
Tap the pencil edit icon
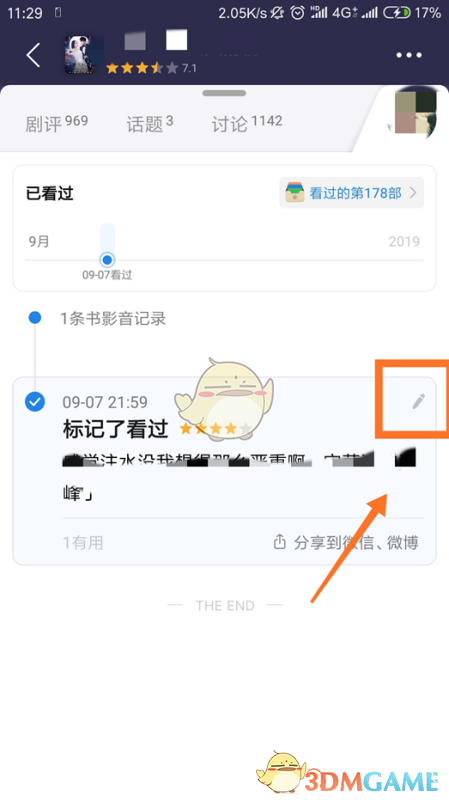(x=418, y=401)
